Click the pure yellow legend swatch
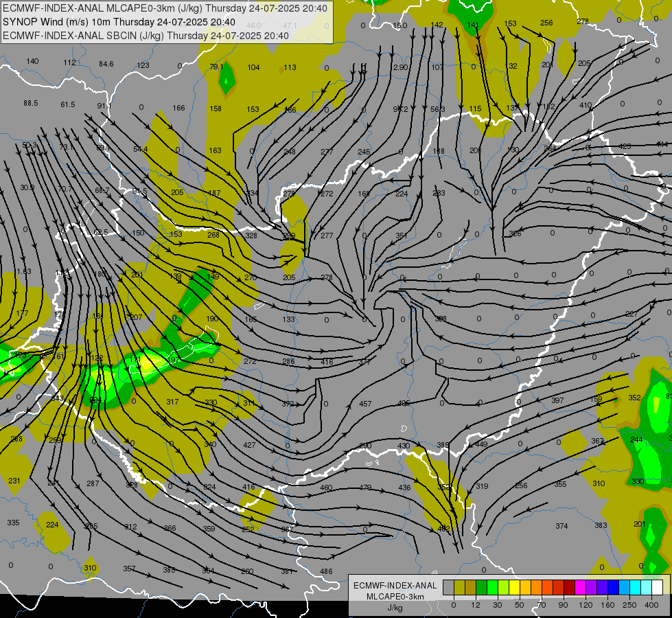Image resolution: width=672 pixels, height=618 pixels. [x=515, y=587]
